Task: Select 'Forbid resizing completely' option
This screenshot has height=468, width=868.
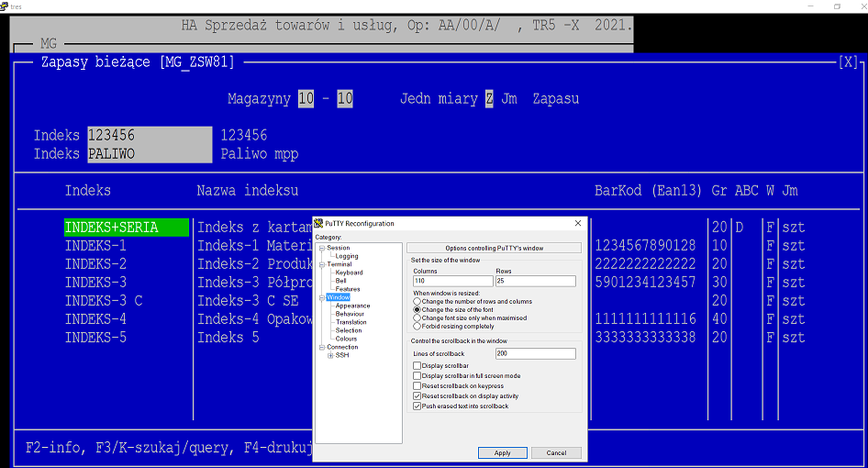Action: (x=453, y=326)
